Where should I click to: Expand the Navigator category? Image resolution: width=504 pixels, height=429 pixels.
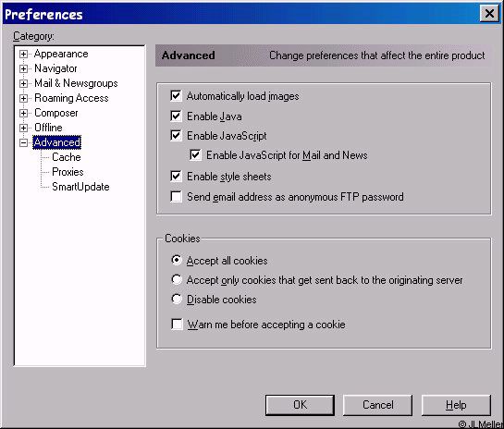click(x=23, y=68)
